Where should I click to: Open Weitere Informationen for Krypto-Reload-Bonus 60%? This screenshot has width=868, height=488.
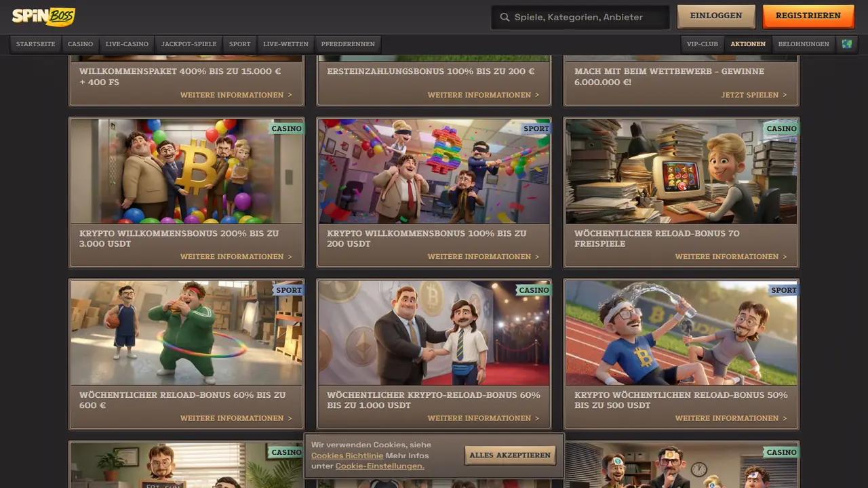(484, 418)
